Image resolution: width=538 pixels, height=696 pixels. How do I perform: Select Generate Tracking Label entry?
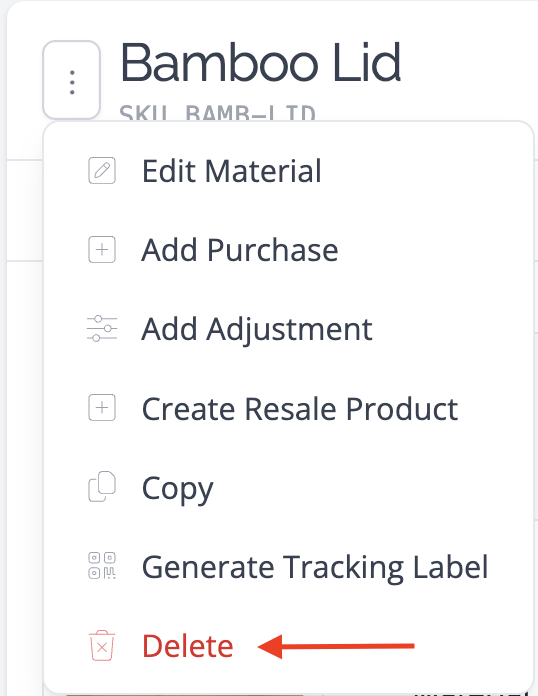289,566
